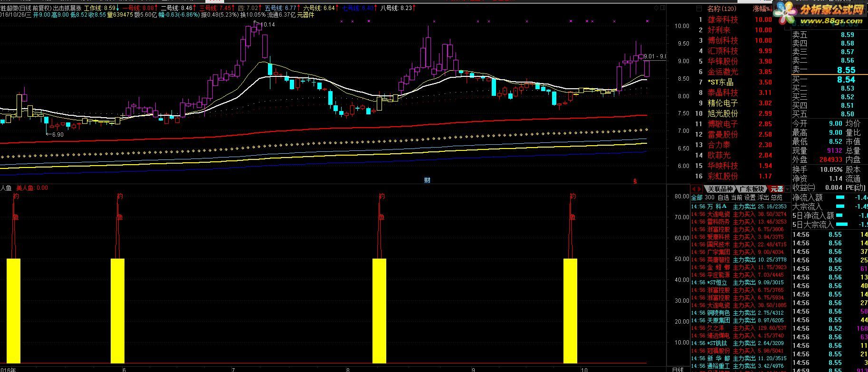The image size is (868, 372).
Task: Click the 美人鱼 indicator name label
Action: pos(25,188)
